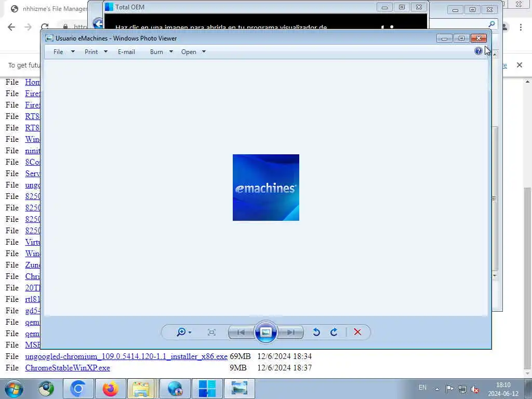The width and height of the screenshot is (532, 399).
Task: Click the EN language indicator
Action: 422,388
